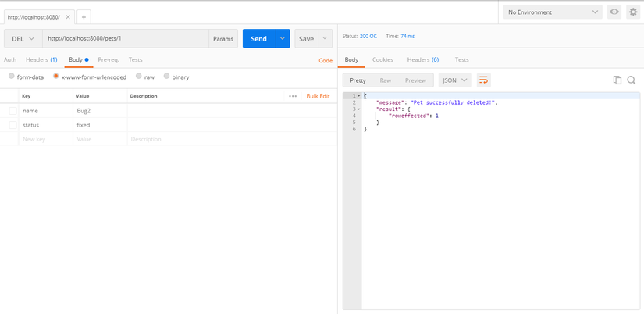Toggle the checkbox for the name row
Image resolution: width=644 pixels, height=314 pixels.
coord(12,111)
